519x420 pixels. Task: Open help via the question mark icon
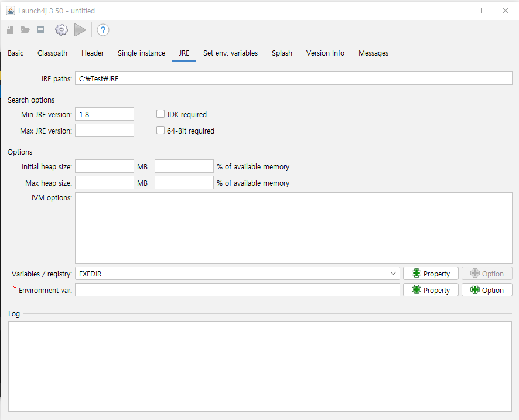pos(103,30)
